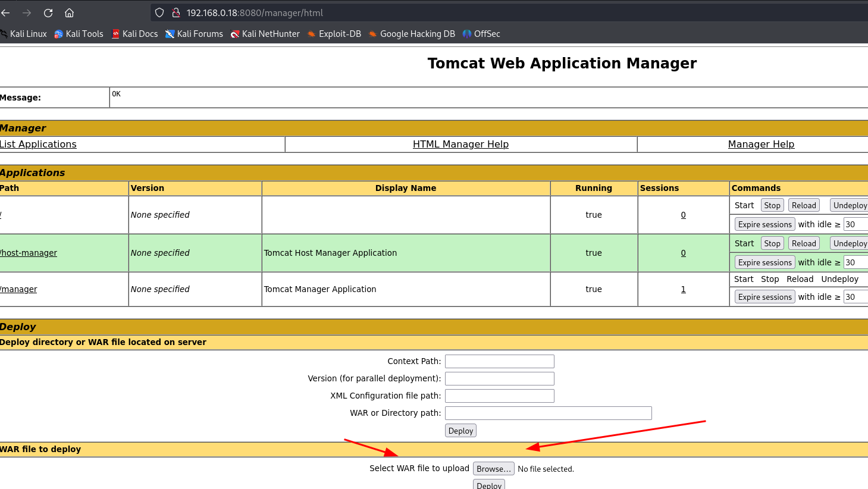This screenshot has width=868, height=489.
Task: Open Exploit-DB bookmark
Action: (x=334, y=34)
